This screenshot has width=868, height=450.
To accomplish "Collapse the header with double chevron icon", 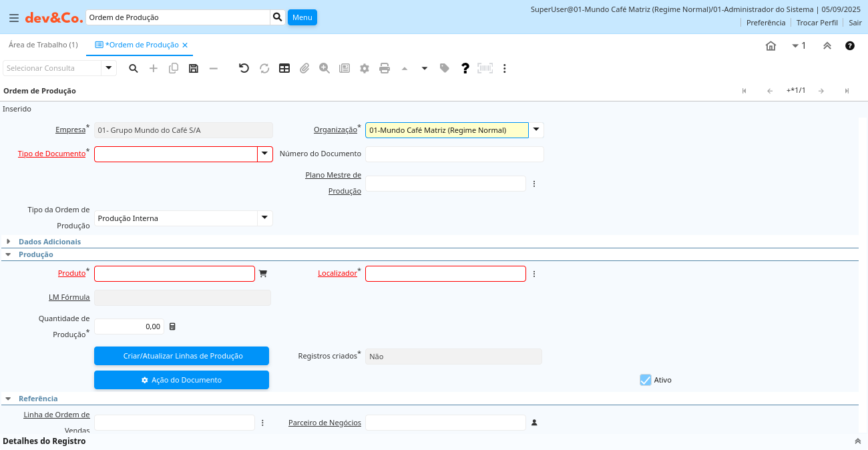I will click(827, 46).
